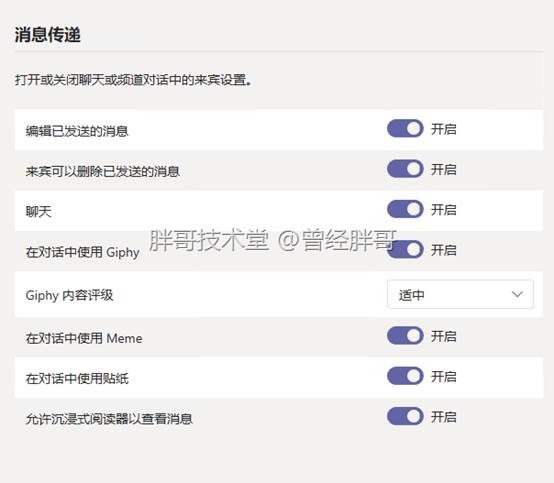Click the chevron arrow in 适中 dropdown
Screen dimensions: 554x483
point(517,294)
